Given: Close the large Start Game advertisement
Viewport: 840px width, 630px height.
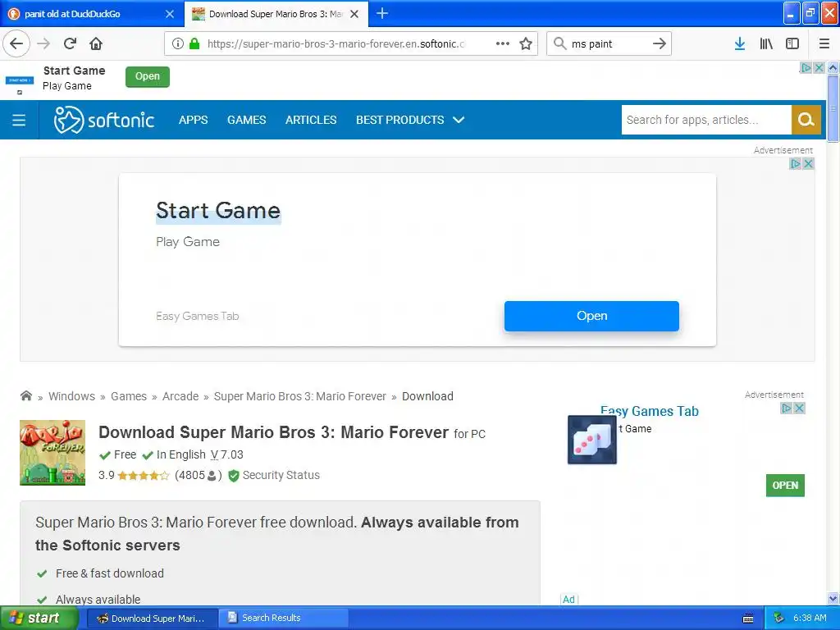Looking at the screenshot, I should [808, 163].
